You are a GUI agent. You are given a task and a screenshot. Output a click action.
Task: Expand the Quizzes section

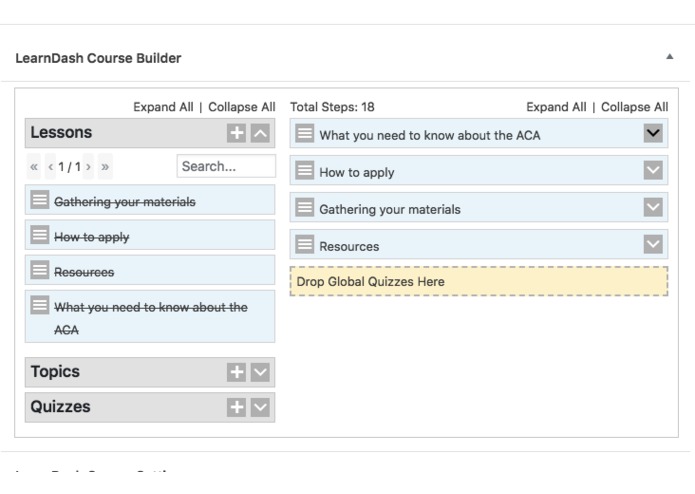[259, 407]
